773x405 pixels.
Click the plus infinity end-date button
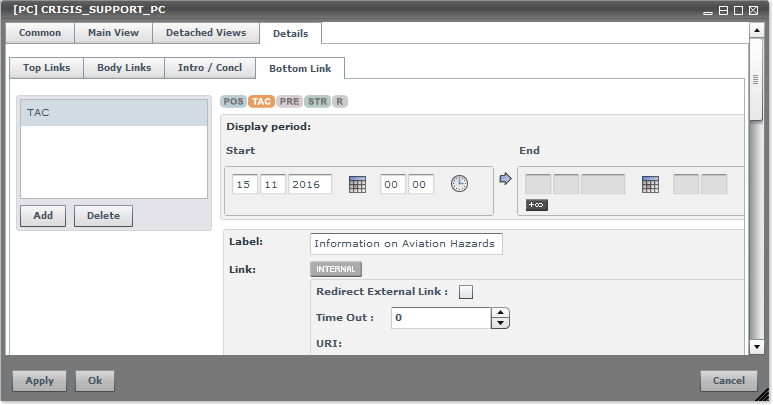[535, 205]
